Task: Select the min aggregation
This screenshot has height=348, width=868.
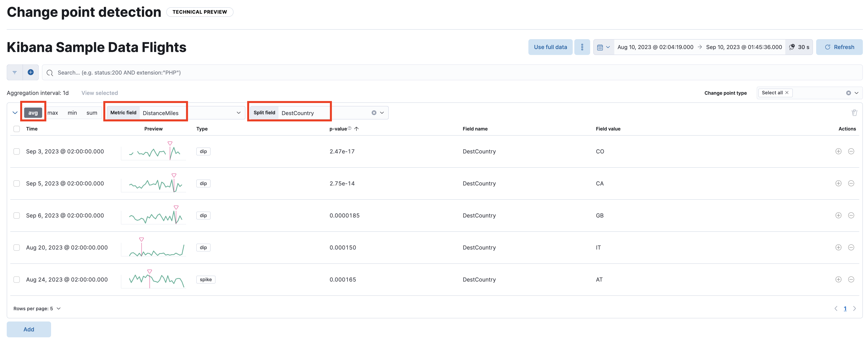Action: pyautogui.click(x=72, y=113)
